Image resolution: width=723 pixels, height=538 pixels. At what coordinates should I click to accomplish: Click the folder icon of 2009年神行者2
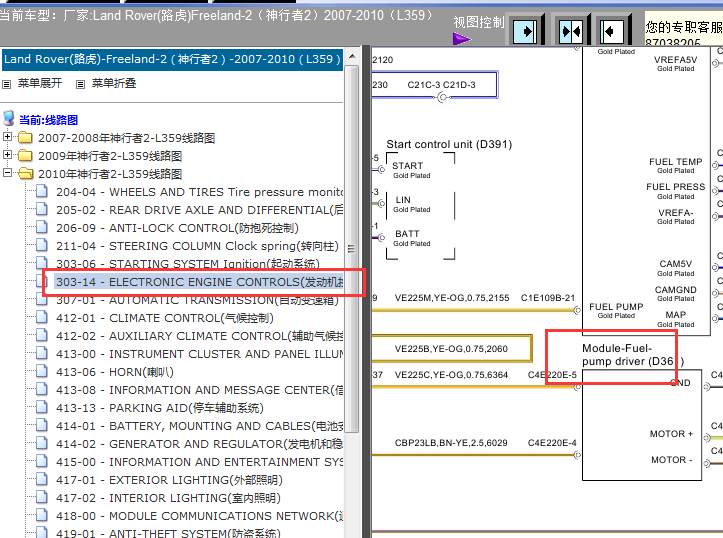point(25,155)
